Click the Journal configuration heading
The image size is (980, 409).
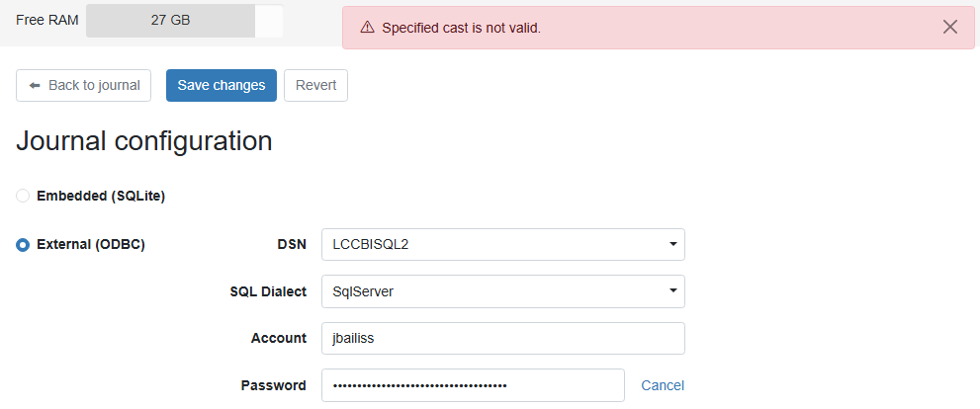pos(144,141)
